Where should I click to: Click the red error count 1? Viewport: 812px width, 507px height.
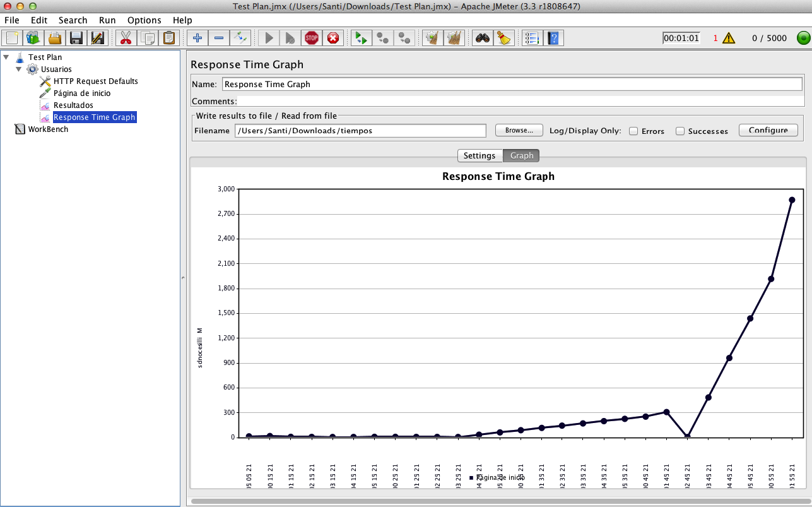(x=715, y=38)
